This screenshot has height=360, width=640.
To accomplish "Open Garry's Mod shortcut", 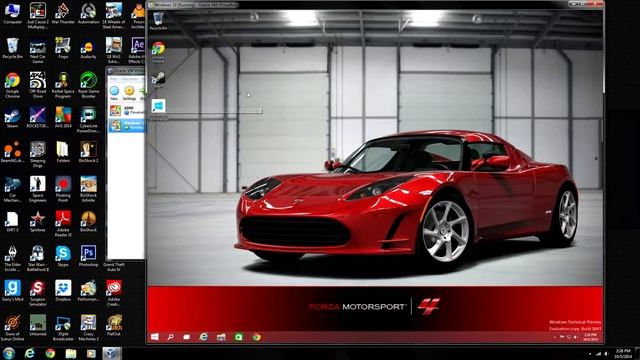I will (12, 291).
